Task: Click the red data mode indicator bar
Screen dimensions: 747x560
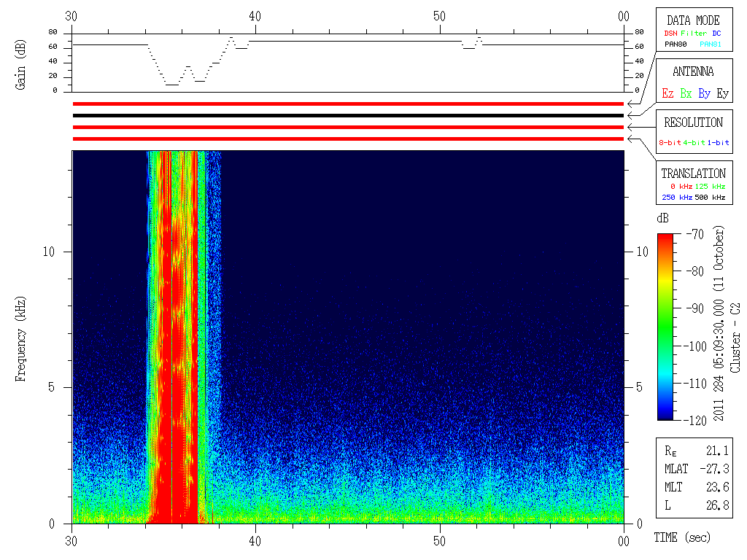Action: (x=348, y=104)
